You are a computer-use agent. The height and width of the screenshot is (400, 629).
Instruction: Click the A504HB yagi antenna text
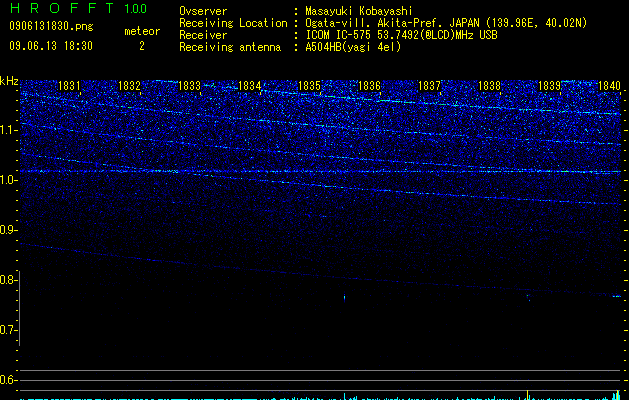pos(353,47)
